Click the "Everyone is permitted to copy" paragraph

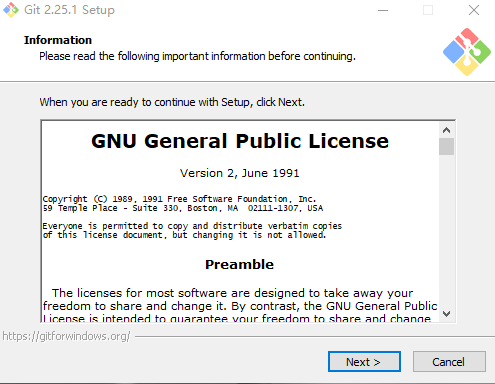192,230
